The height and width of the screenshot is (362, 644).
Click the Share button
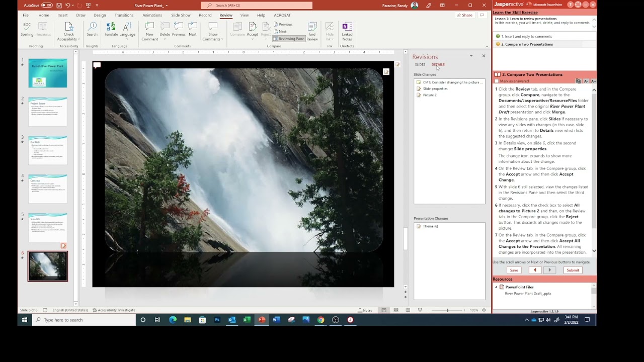464,15
